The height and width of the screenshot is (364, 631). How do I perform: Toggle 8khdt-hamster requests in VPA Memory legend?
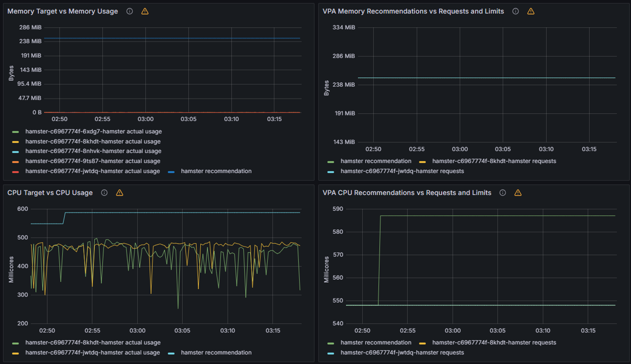click(494, 161)
